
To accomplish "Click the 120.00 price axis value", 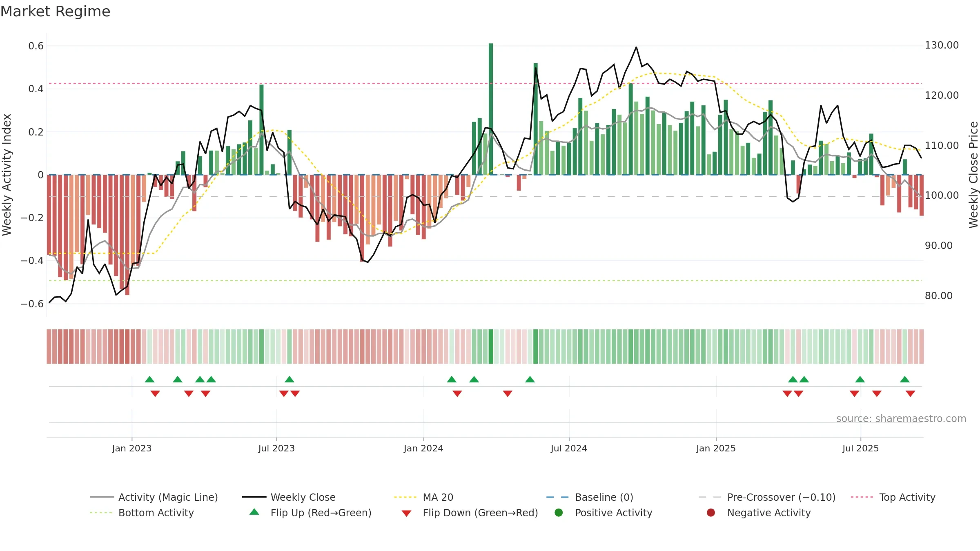I will pos(942,96).
